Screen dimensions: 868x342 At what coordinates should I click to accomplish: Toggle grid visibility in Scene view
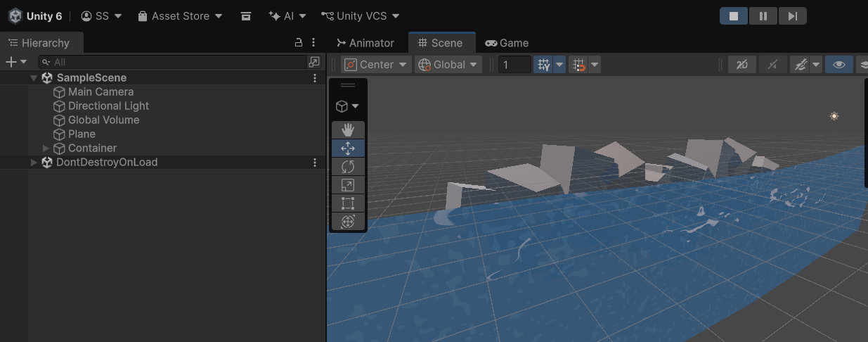543,65
